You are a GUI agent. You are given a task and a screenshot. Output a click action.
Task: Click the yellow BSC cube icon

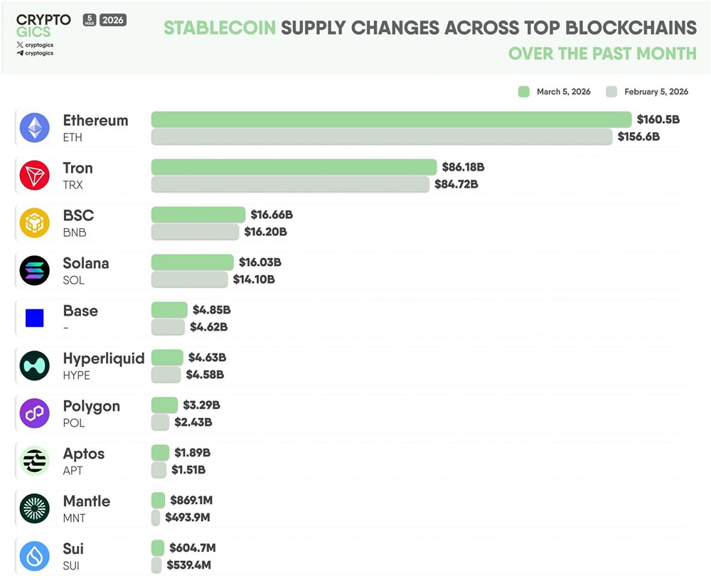click(34, 223)
